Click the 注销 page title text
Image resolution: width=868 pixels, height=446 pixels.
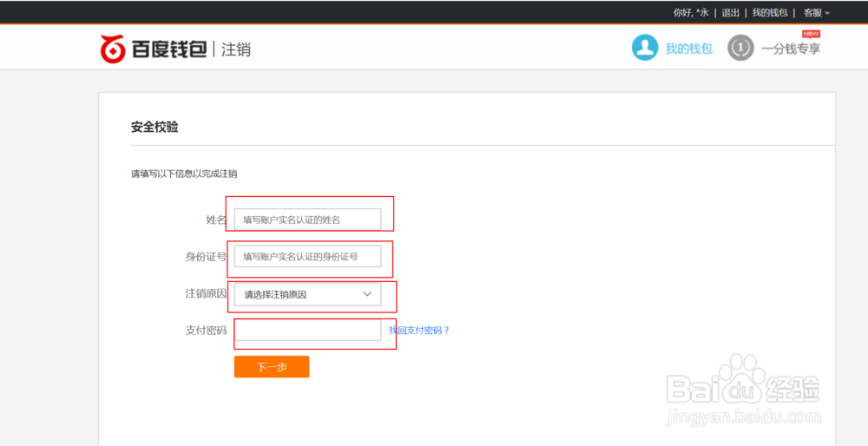(x=236, y=49)
